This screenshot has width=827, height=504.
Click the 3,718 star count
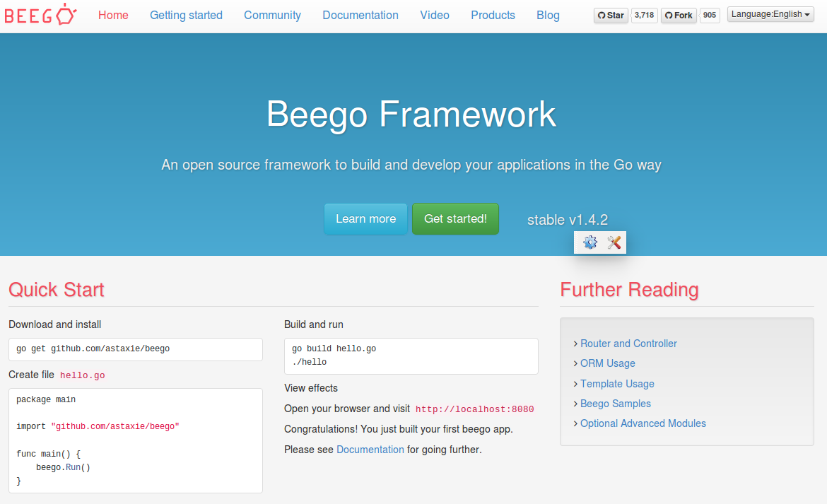[x=645, y=16]
